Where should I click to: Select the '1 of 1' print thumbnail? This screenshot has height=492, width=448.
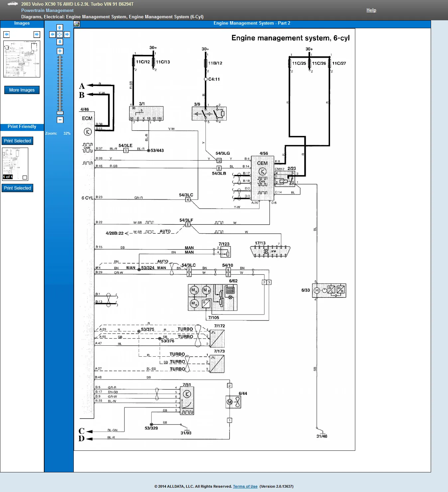[15, 164]
